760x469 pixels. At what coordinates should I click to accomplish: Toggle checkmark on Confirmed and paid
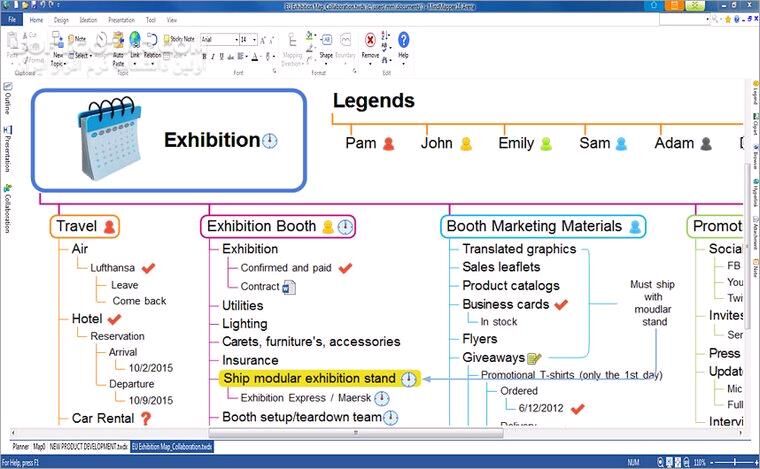coord(346,268)
